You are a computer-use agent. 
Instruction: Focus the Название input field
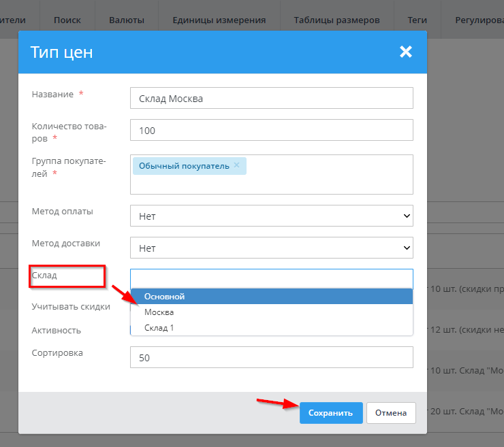271,98
